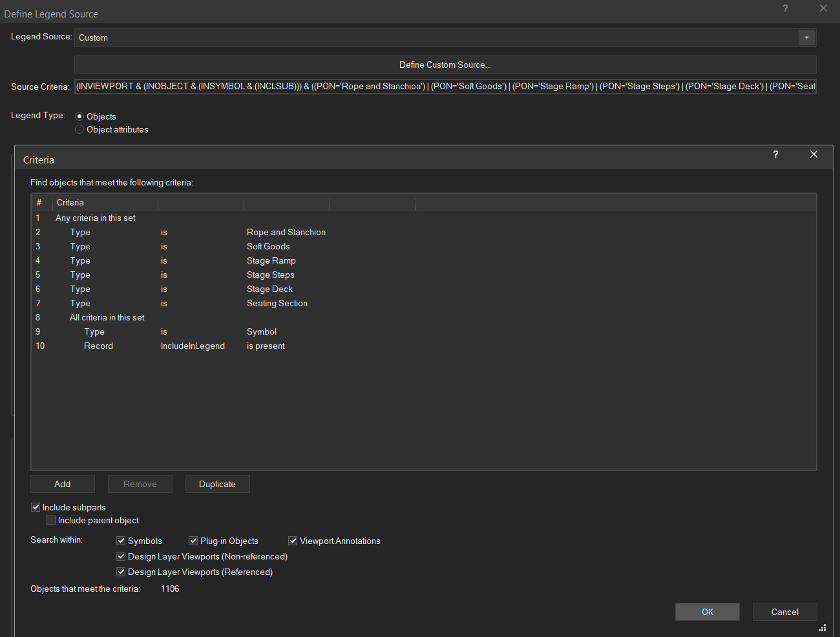Toggle Plug-in Objects checkbox
This screenshot has height=637, width=840.
coord(193,541)
